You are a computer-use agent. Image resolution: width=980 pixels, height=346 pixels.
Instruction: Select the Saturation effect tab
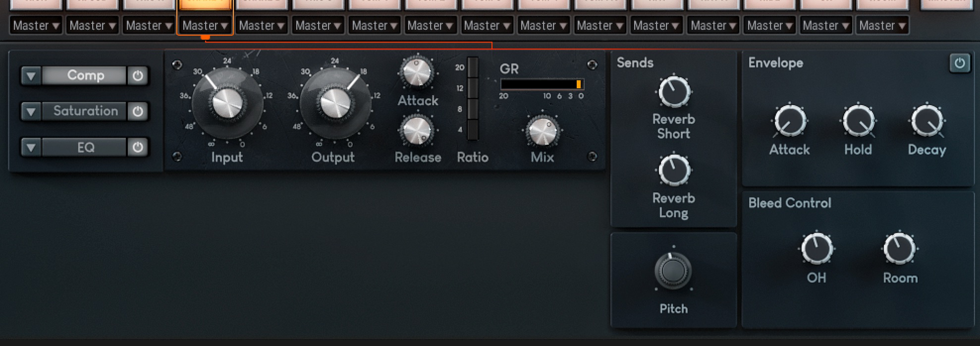85,111
